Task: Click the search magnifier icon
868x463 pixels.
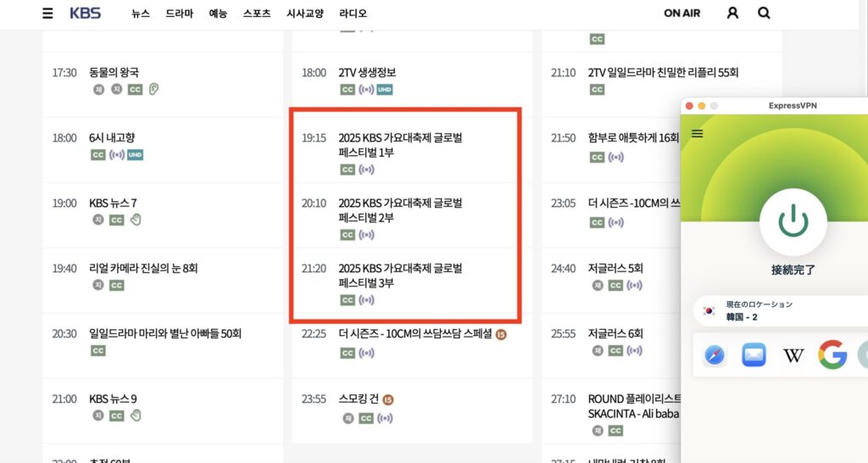Action: point(764,13)
